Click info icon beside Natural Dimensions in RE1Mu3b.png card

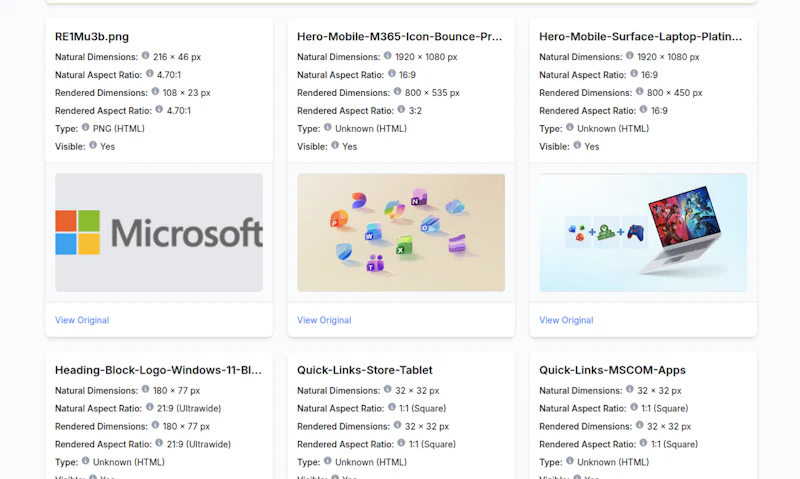[x=145, y=56]
